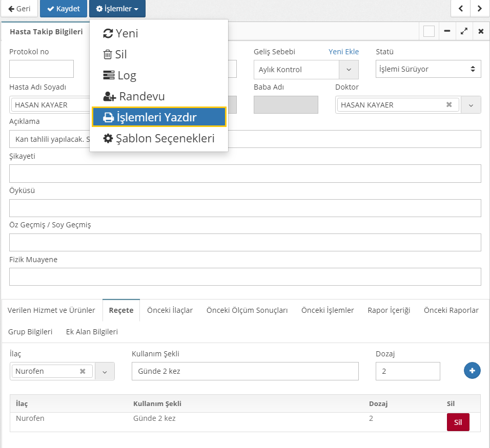
Task: Open the Statü select box
Action: coord(428,69)
